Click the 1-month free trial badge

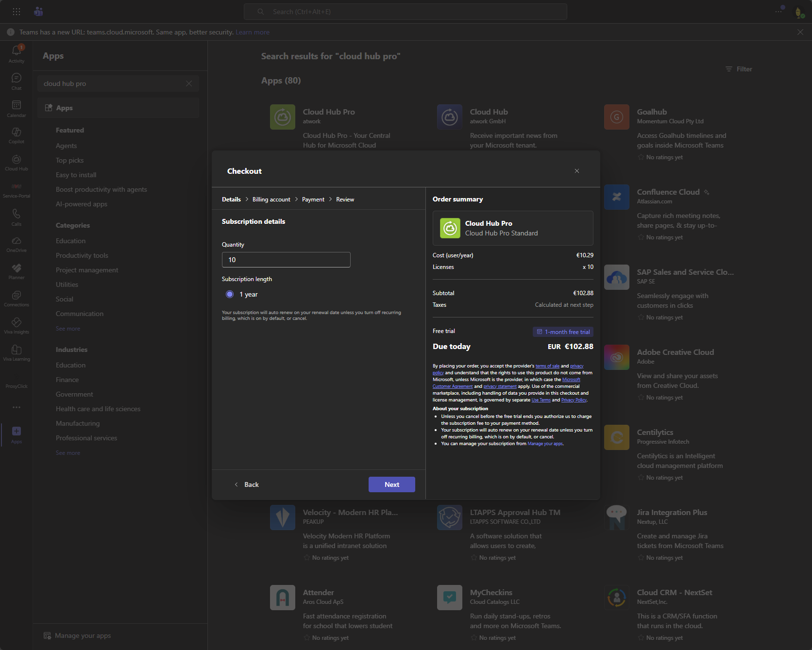coord(563,332)
